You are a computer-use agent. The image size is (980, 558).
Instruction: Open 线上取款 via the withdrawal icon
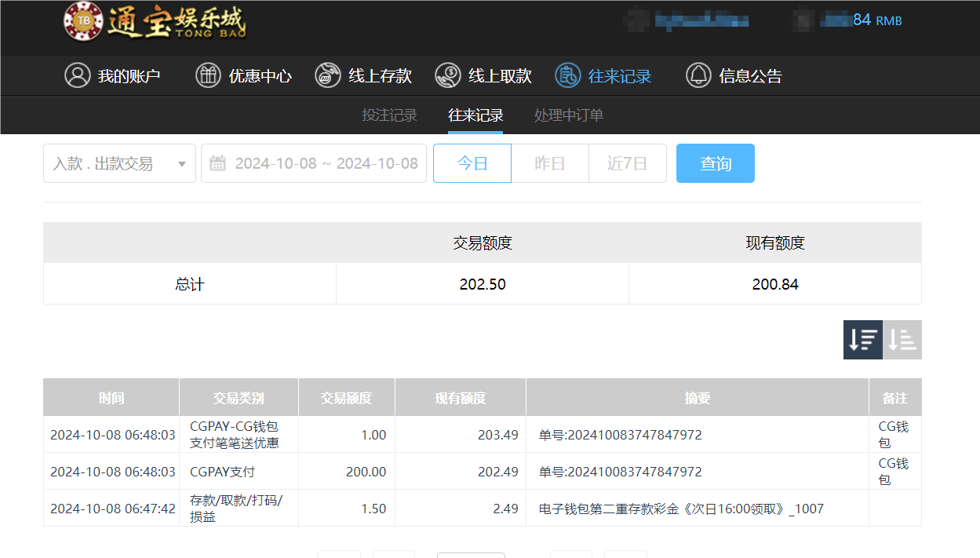pos(447,75)
